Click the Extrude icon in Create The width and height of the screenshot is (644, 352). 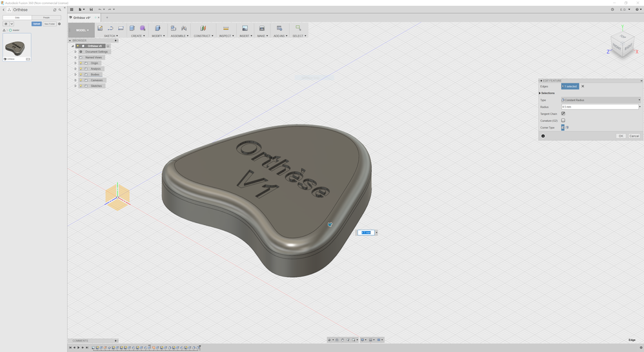tap(132, 28)
